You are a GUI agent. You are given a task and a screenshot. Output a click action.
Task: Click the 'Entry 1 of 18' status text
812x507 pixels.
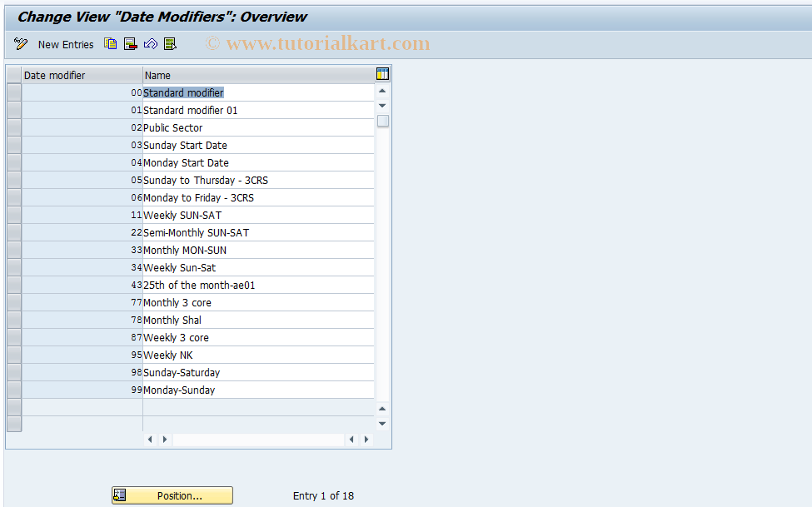(323, 495)
